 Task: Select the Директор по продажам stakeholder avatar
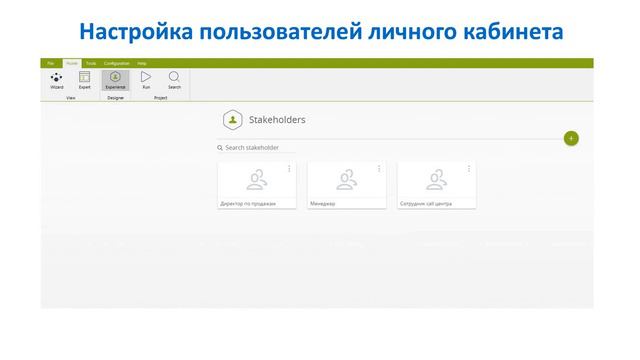pyautogui.click(x=257, y=180)
